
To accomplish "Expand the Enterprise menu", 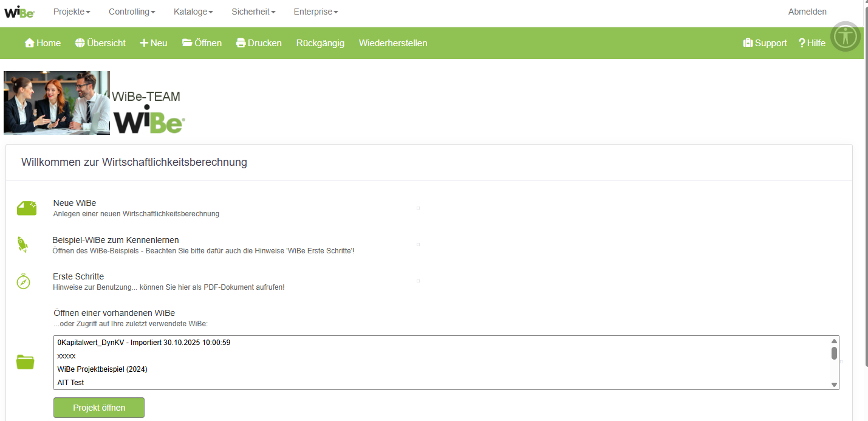I will (x=316, y=12).
